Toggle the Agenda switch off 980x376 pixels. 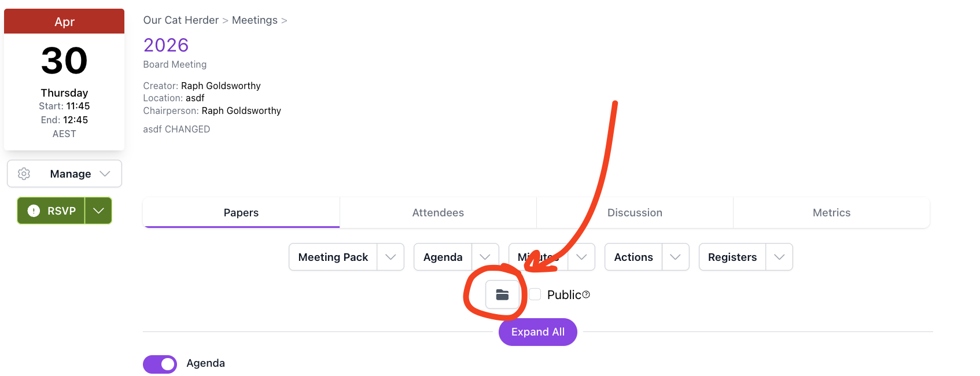(x=160, y=364)
